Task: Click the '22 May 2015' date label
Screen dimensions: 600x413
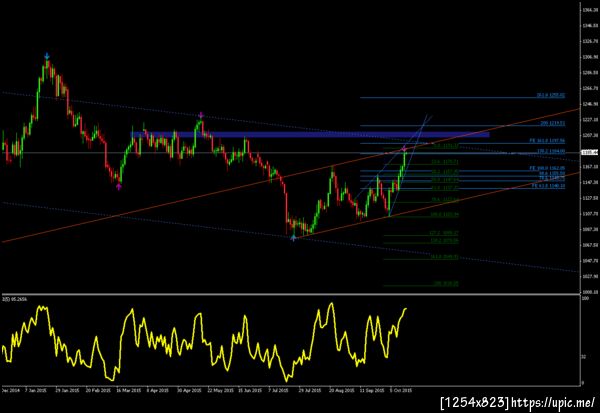Action: [220, 391]
